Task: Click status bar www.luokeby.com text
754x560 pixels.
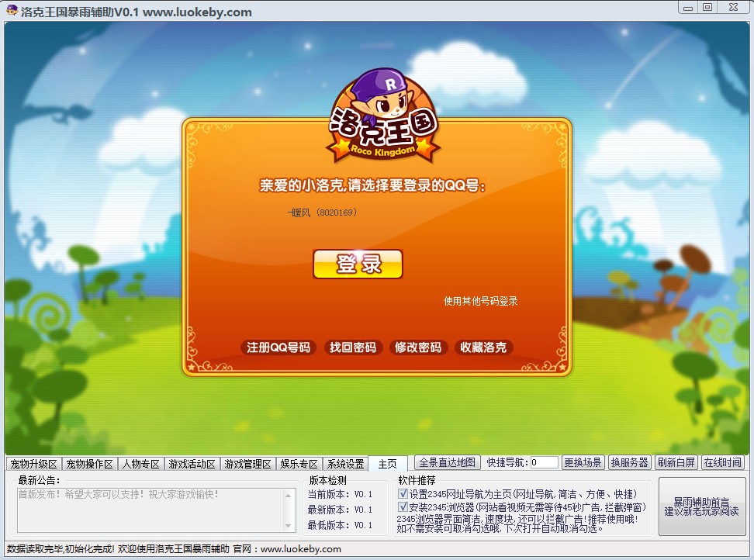Action: [300, 549]
